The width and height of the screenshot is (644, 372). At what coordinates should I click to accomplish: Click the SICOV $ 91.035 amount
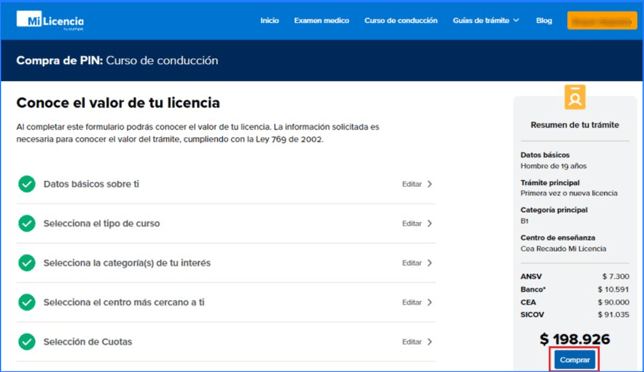(x=613, y=315)
